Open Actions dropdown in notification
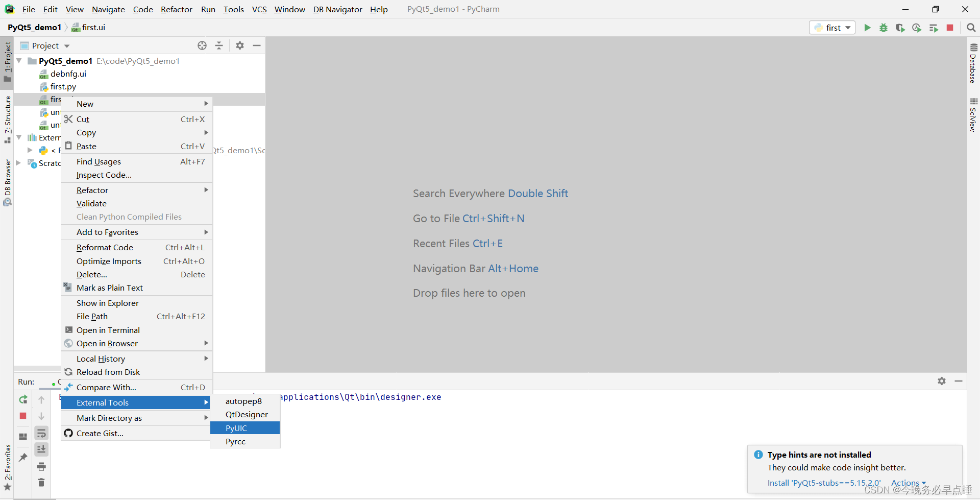This screenshot has width=980, height=500. [x=908, y=483]
